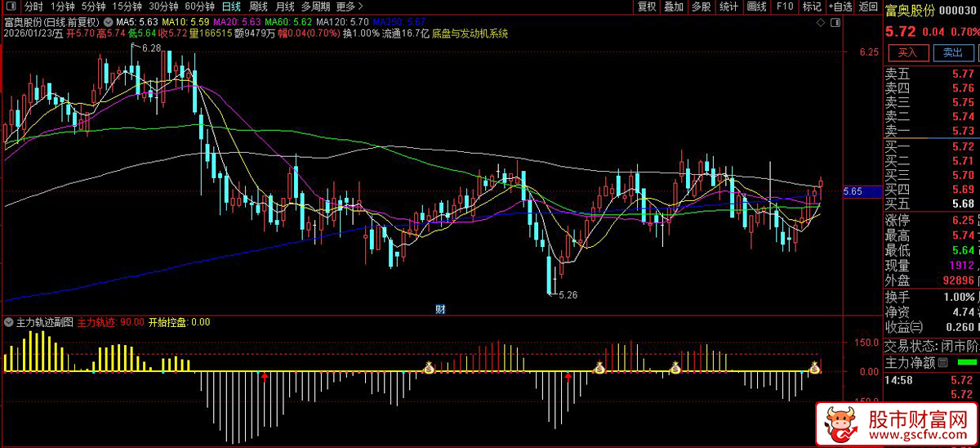Switch to 30分钟 chart period
The height and width of the screenshot is (448, 980).
coord(163,7)
